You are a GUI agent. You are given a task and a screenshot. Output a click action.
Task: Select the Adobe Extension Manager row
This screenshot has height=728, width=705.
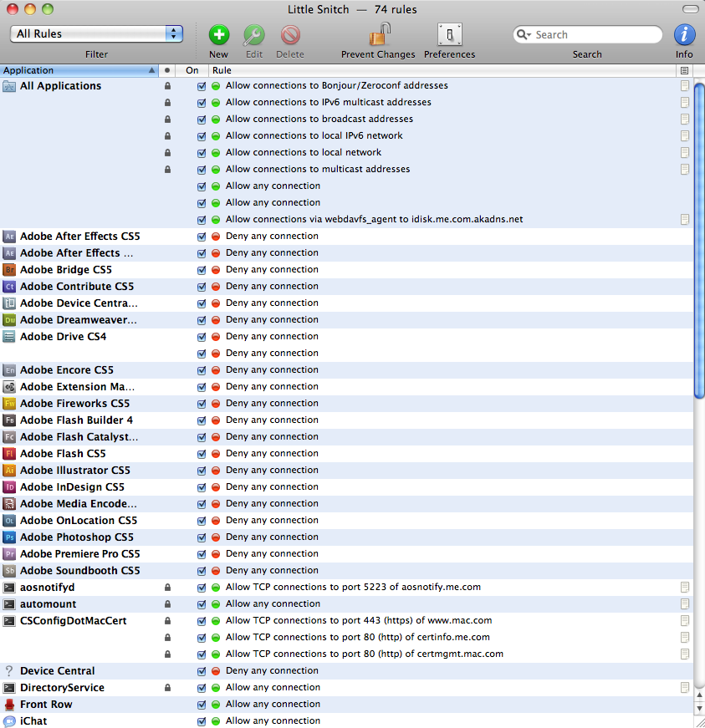[x=346, y=387]
